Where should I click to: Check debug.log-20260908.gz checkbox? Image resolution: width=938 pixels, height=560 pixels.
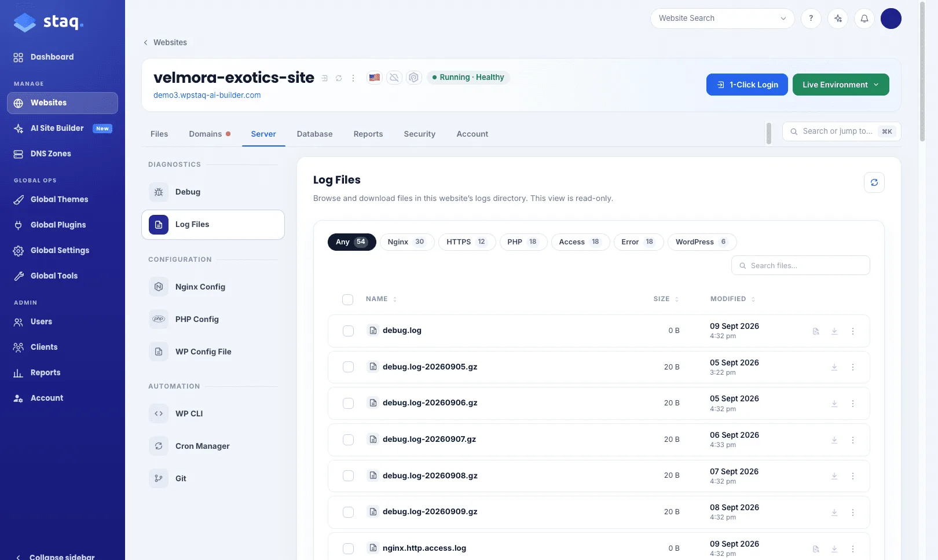pyautogui.click(x=348, y=475)
